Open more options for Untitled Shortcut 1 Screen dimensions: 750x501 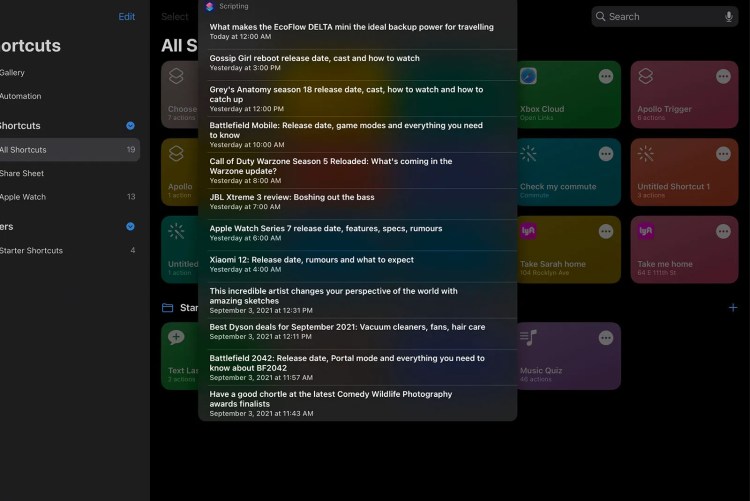(x=723, y=154)
